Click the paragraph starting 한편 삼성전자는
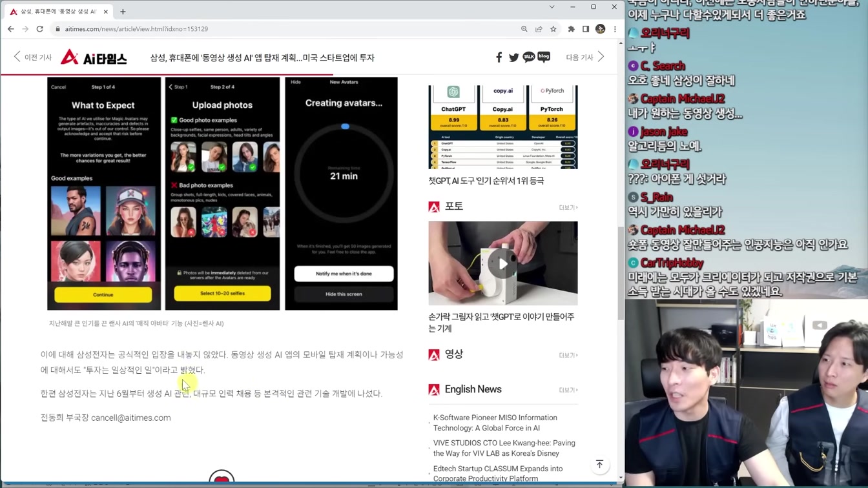 point(212,394)
